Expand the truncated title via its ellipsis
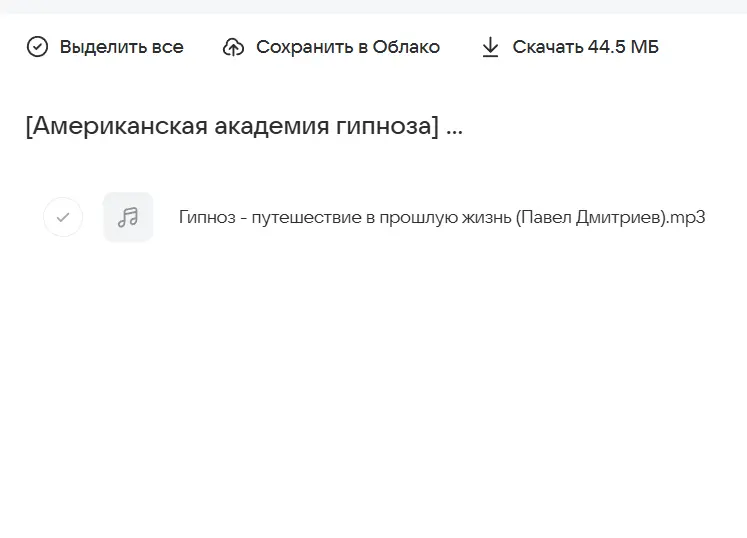The height and width of the screenshot is (538, 747). coord(454,129)
